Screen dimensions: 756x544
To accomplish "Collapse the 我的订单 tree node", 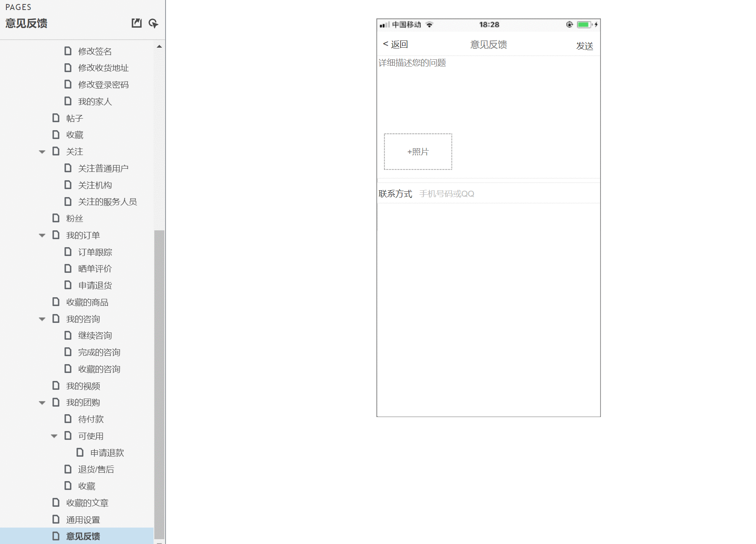I will coord(42,236).
